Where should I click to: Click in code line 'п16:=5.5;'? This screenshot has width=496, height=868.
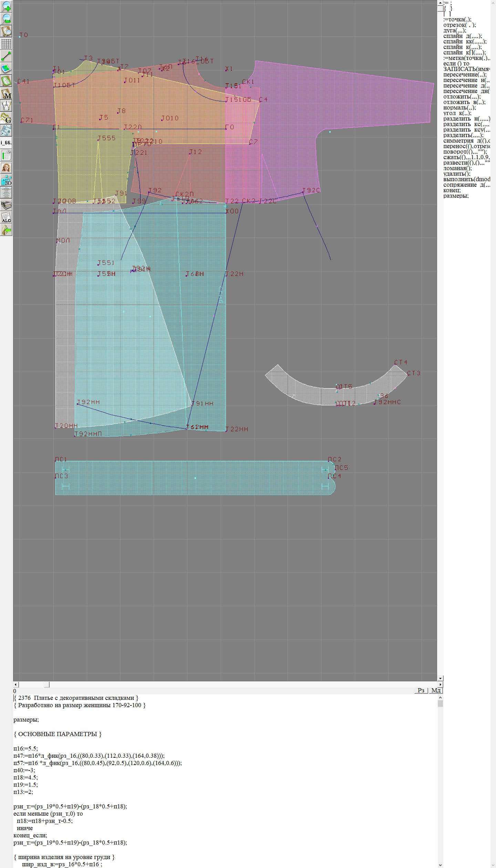pos(26,748)
